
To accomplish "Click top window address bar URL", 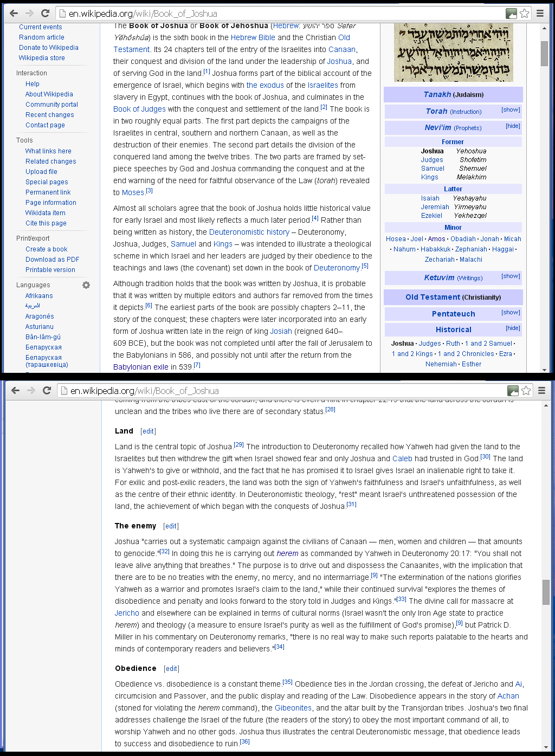I will 143,14.
